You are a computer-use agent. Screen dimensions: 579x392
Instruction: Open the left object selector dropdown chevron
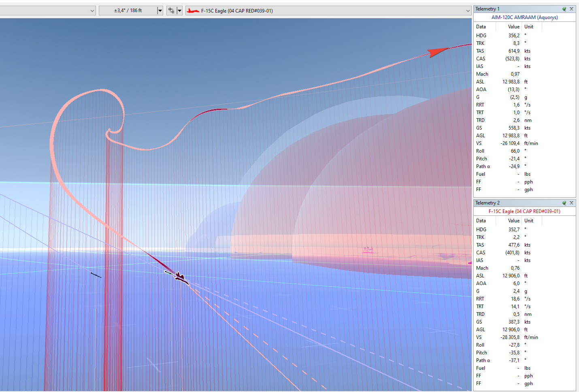92,11
